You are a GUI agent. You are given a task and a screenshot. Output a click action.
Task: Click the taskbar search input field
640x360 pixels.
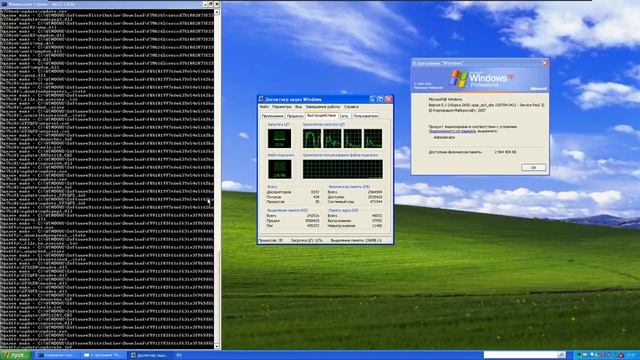(520, 355)
